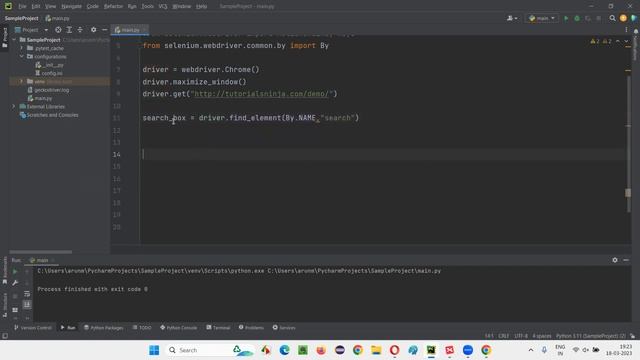This screenshot has height=360, width=640.
Task: Open the Services tool window
Action: pyautogui.click(x=284, y=328)
